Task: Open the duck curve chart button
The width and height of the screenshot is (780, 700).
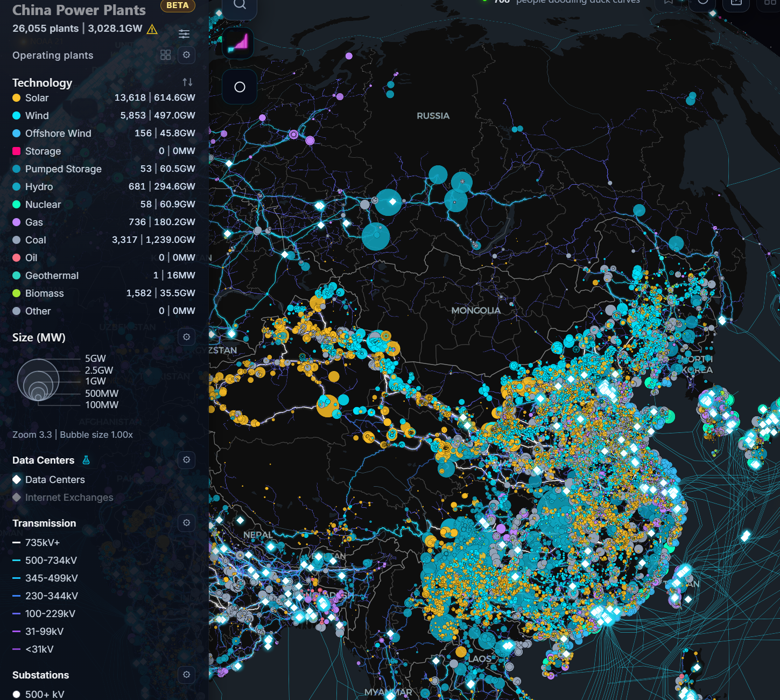Action: coord(238,43)
